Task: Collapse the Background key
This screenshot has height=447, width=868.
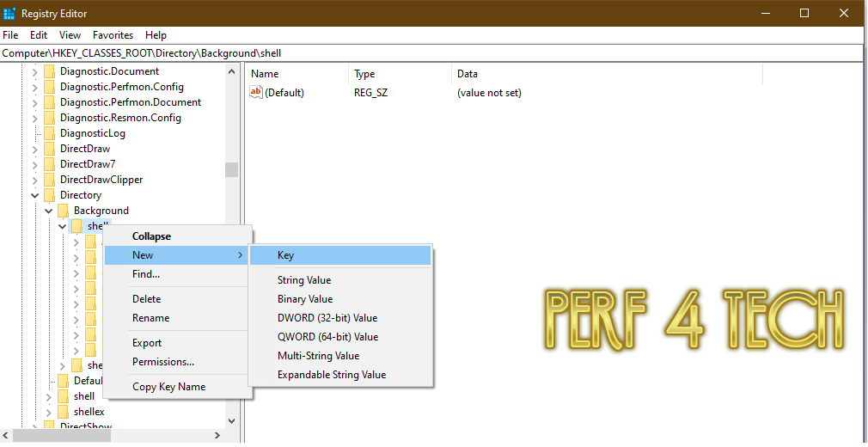Action: tap(49, 211)
